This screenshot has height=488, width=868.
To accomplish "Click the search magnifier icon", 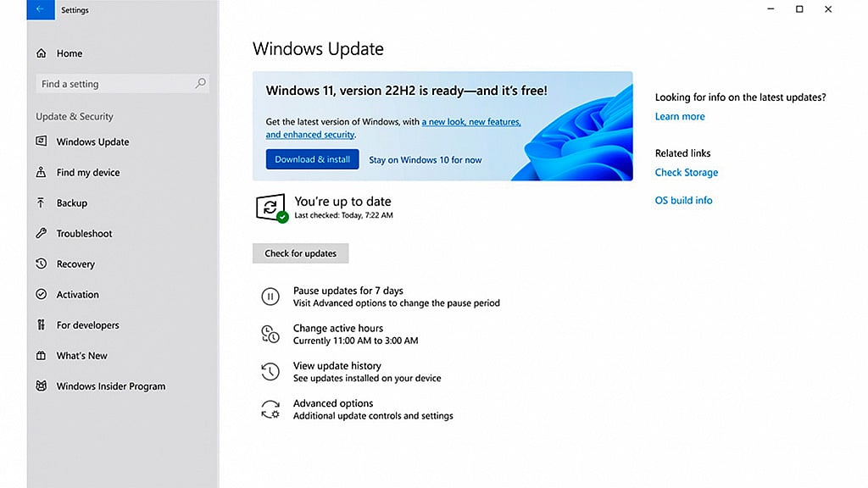I will tap(200, 84).
